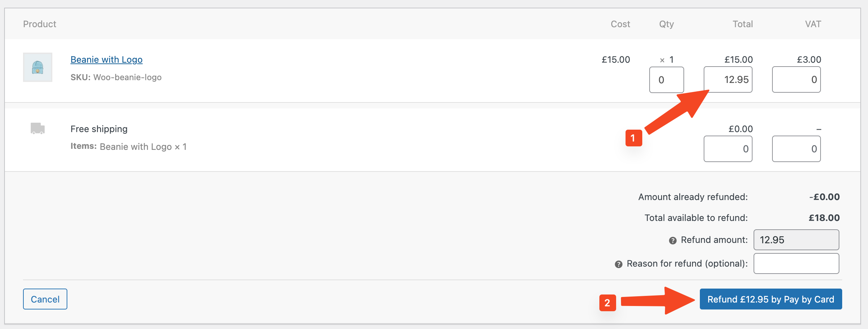Click the Total column header
868x329 pixels.
[x=742, y=24]
